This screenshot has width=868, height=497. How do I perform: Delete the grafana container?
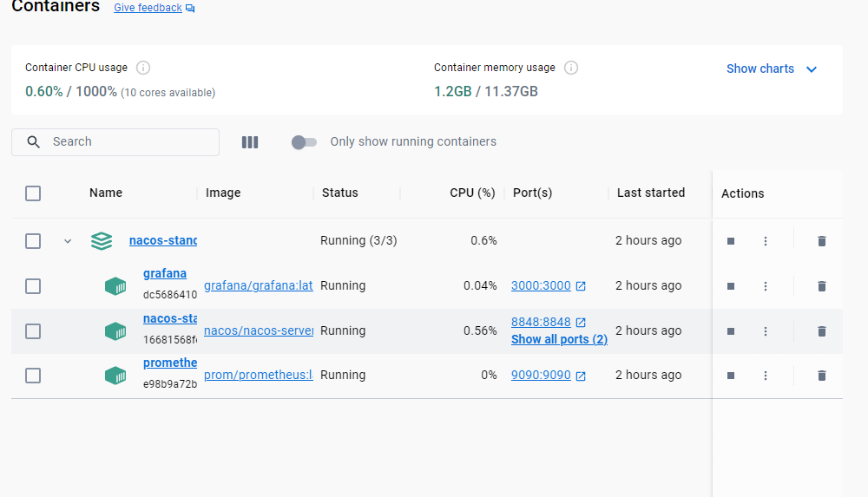(x=822, y=286)
